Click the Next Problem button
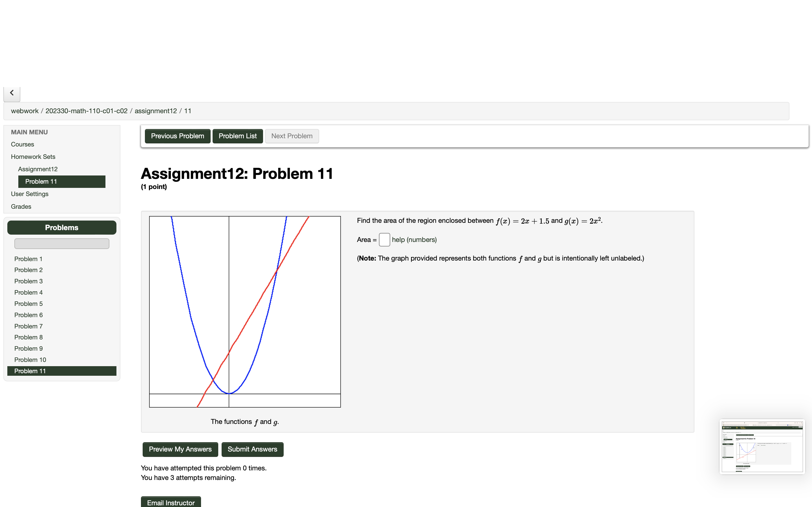The image size is (812, 507). point(291,136)
